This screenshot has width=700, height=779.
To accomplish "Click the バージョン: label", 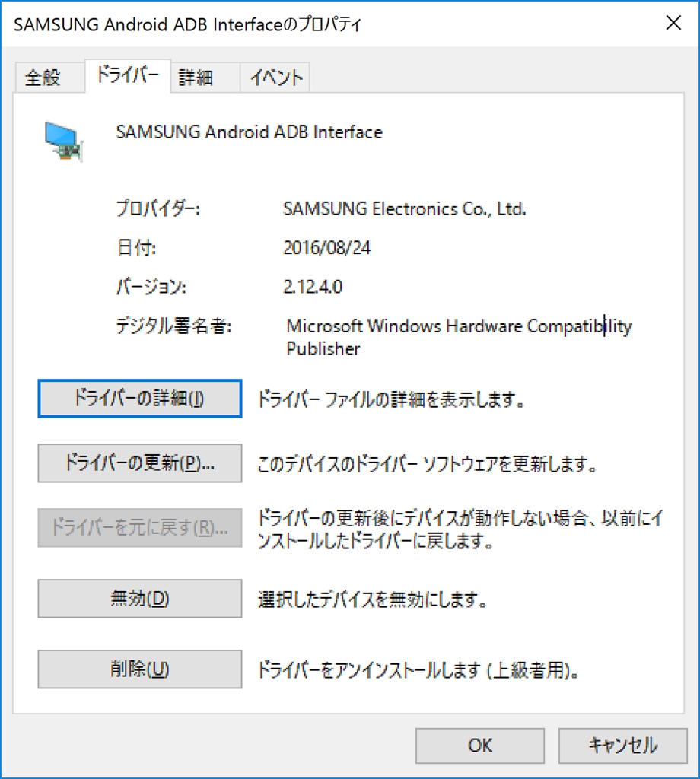I will pos(151,287).
